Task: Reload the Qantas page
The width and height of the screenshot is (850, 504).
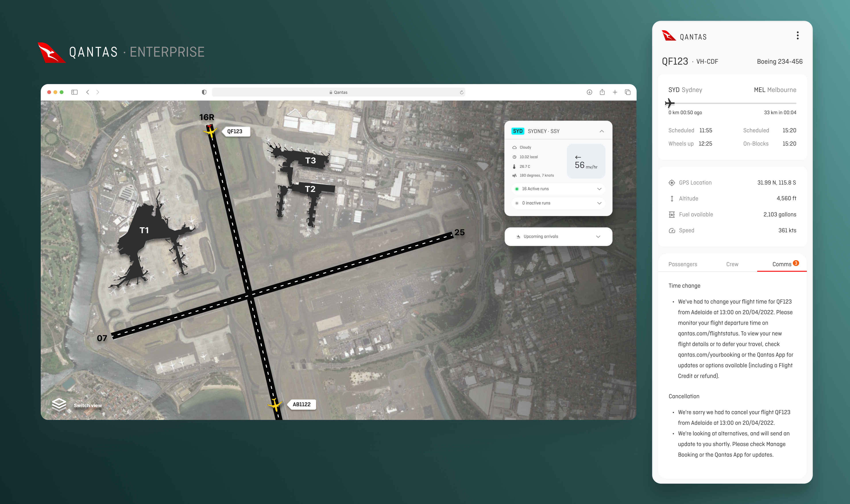Action: pos(461,92)
